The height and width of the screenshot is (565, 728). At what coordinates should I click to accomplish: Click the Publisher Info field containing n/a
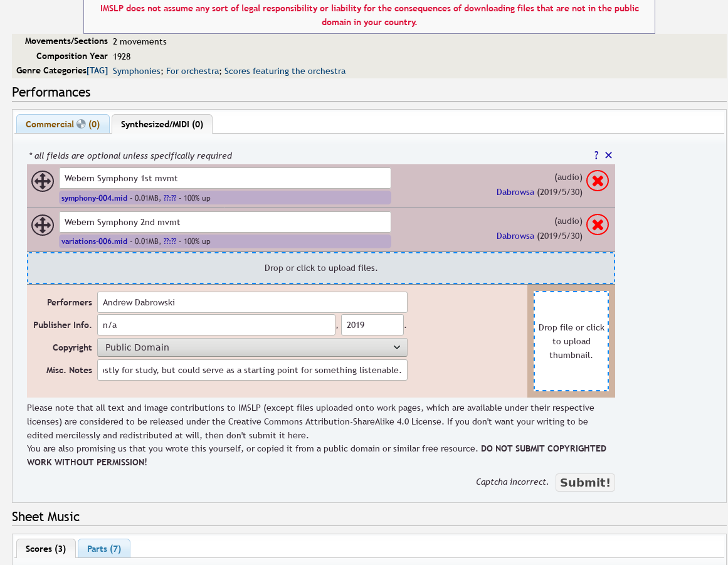click(x=216, y=325)
